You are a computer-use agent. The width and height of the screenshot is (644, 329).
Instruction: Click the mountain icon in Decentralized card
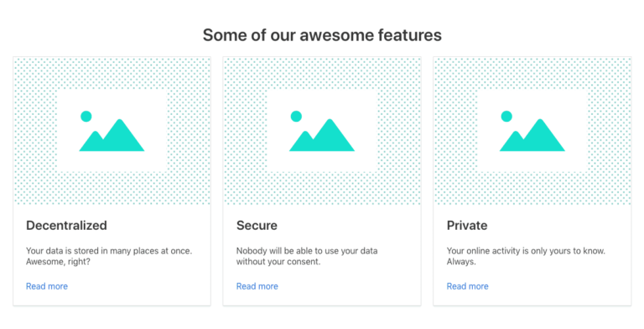pos(112,135)
